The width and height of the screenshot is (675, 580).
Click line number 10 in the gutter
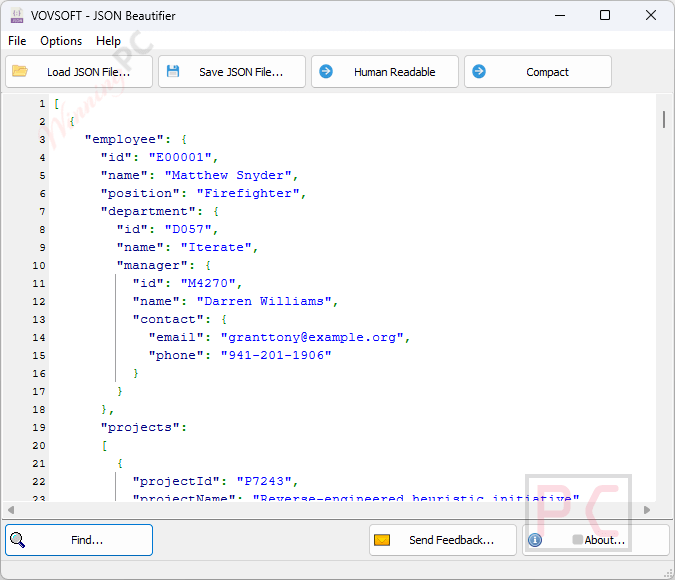(39, 265)
